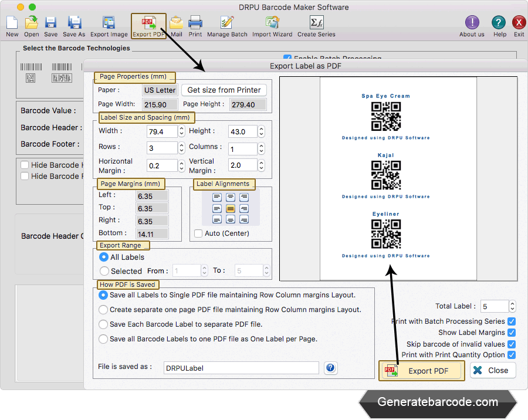Close the Export Label as PDF dialog
Image resolution: width=528 pixels, height=420 pixels.
point(493,371)
